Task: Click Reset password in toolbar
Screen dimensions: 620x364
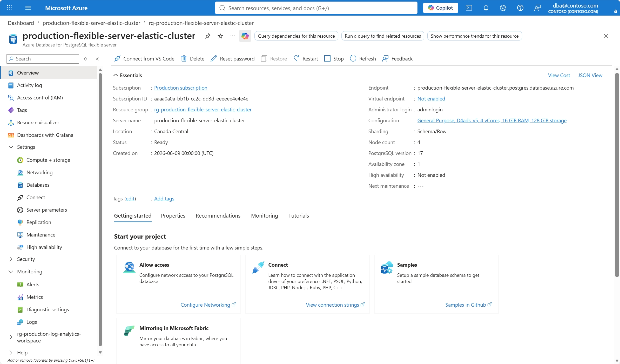Action: pos(233,59)
